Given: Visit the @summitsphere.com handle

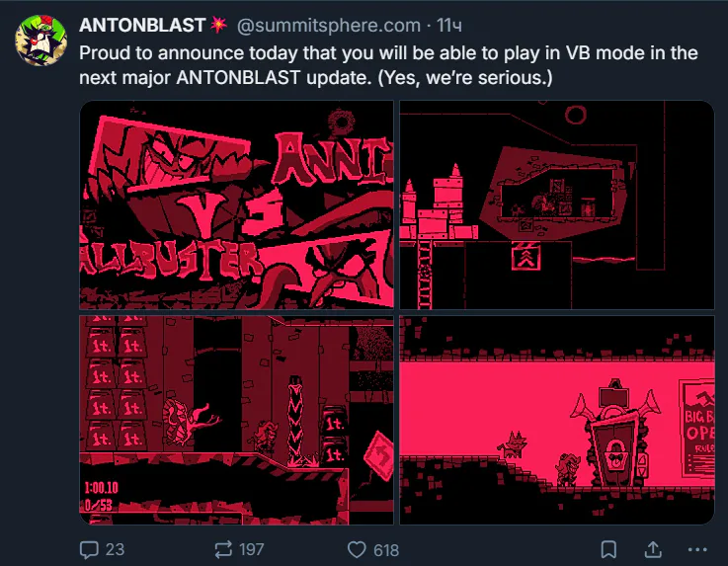Looking at the screenshot, I should (x=329, y=26).
